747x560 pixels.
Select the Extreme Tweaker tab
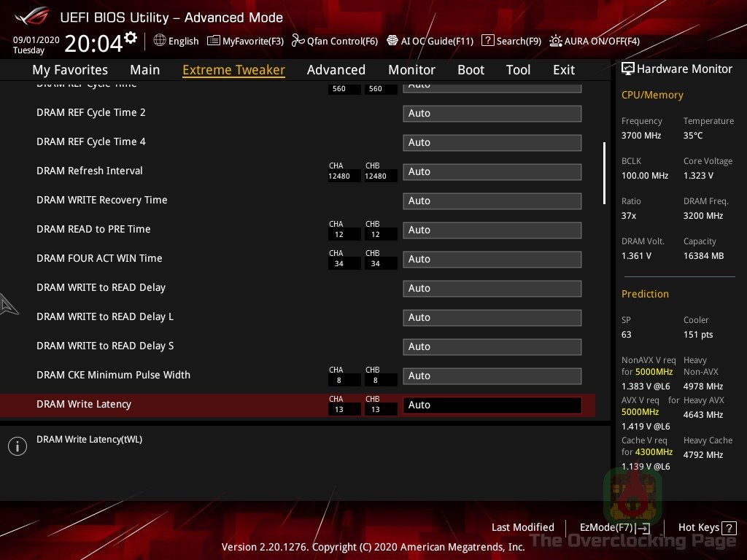(x=233, y=69)
